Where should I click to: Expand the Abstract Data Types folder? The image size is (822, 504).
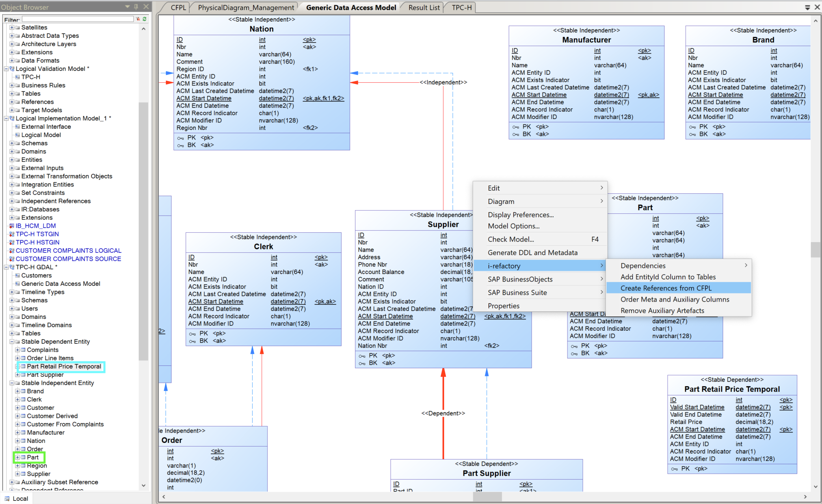(12, 36)
